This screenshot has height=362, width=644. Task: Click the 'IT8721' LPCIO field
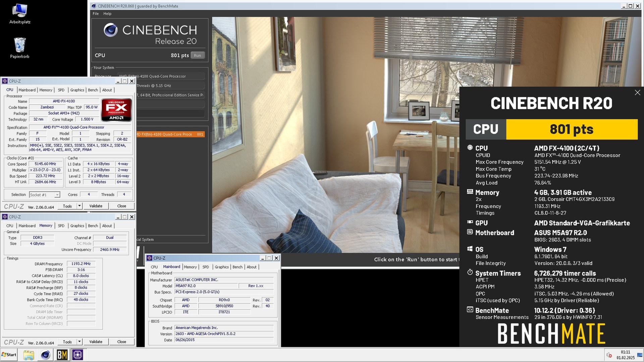click(224, 312)
